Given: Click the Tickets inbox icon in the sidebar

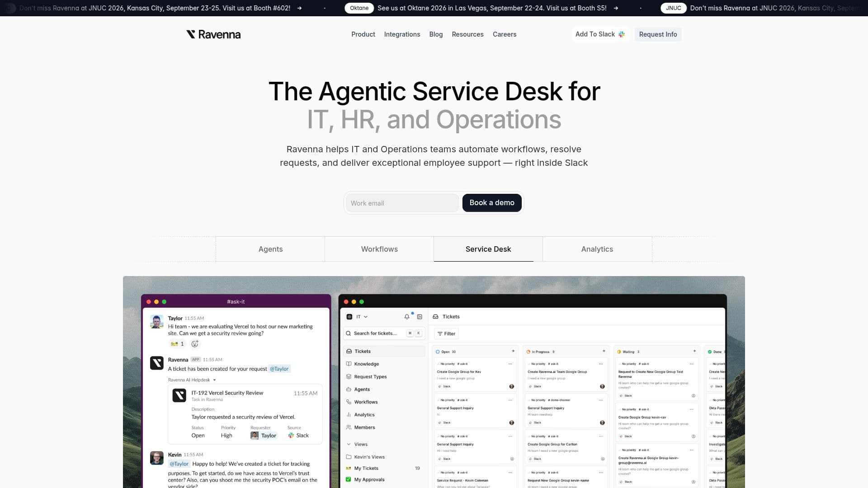Looking at the screenshot, I should click(349, 351).
